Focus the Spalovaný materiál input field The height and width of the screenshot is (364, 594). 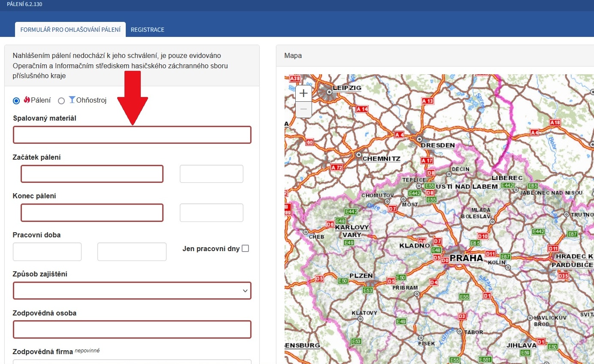pos(132,135)
